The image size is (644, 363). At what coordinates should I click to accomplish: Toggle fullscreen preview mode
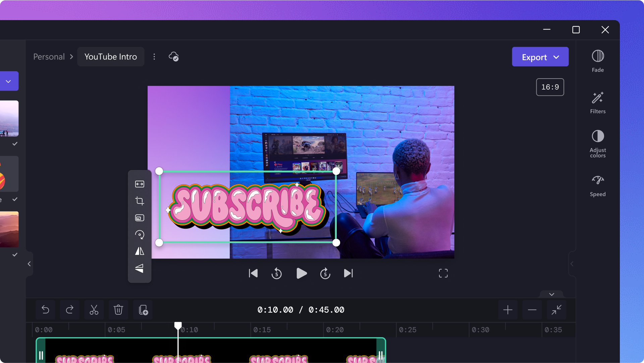click(442, 273)
